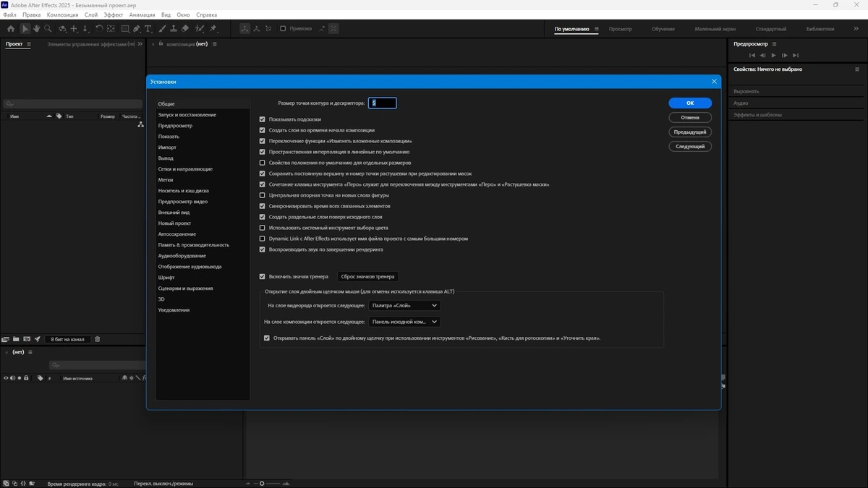This screenshot has height=488, width=868.
Task: Click the label tag icon in timeline header
Action: [41, 378]
